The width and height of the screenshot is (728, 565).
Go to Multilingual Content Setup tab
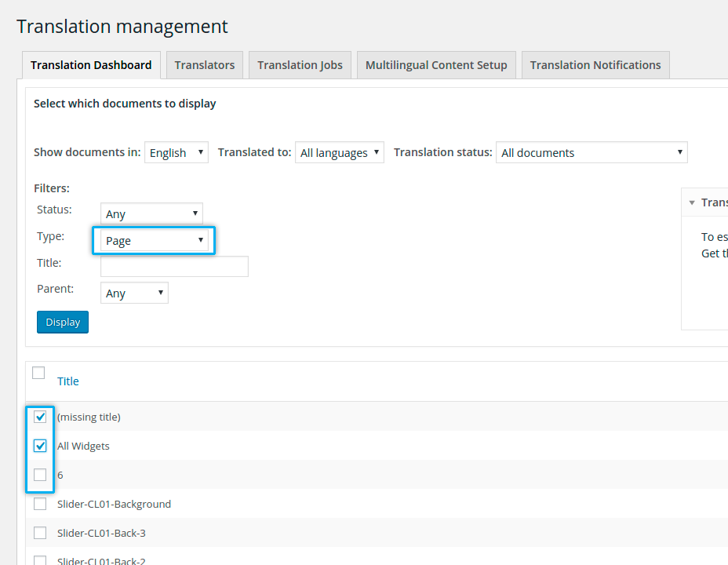436,65
